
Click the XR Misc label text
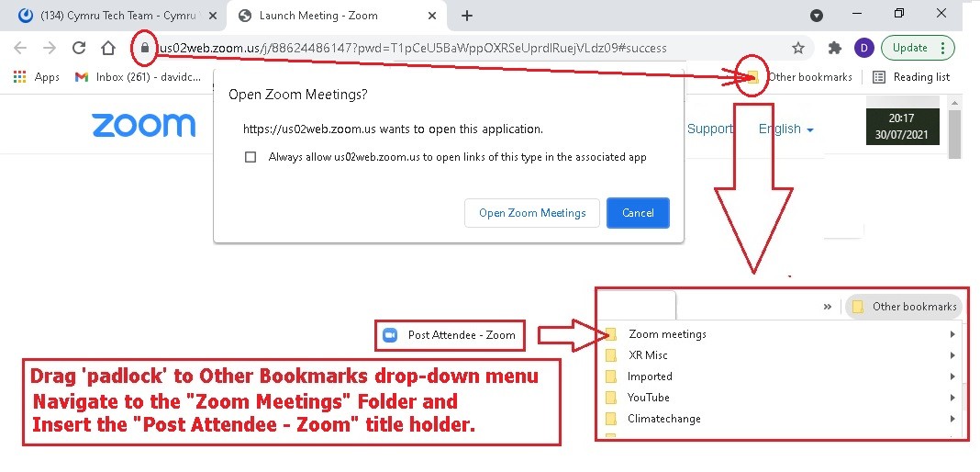pyautogui.click(x=648, y=355)
